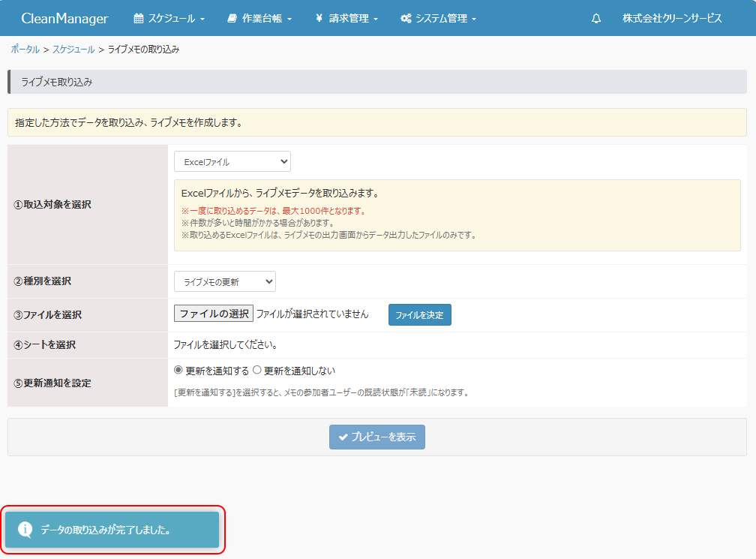The width and height of the screenshot is (756, 559).
Task: Click the ファイルの選択 file chooser button
Action: [214, 314]
